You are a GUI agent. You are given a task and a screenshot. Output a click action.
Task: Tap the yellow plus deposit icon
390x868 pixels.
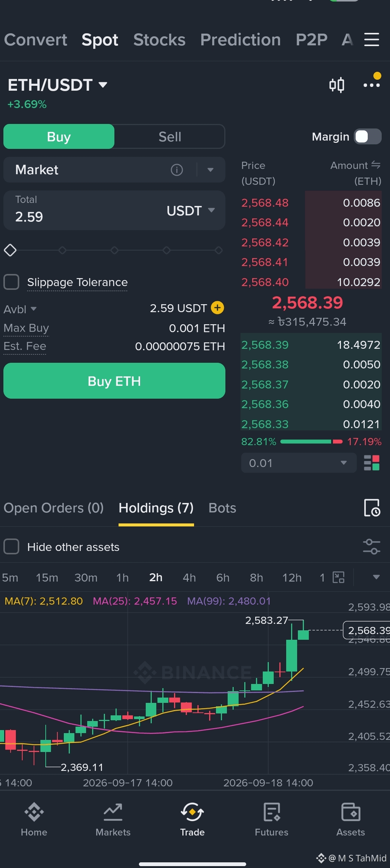point(217,308)
